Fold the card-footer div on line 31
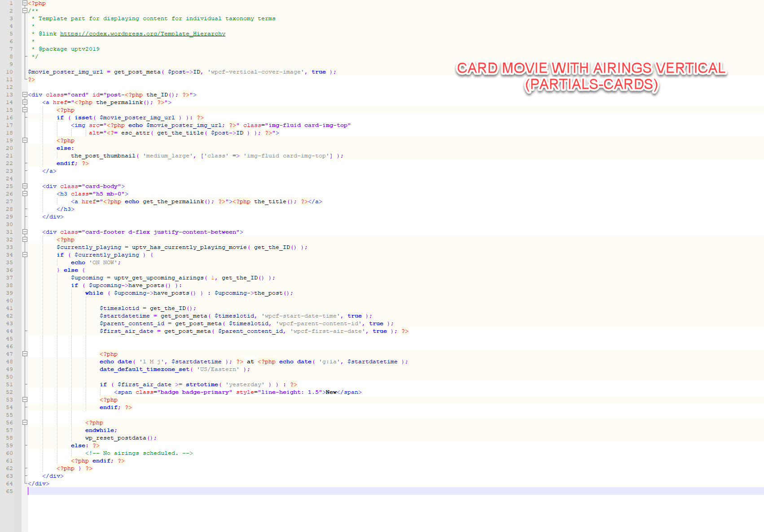764x532 pixels. coord(25,232)
